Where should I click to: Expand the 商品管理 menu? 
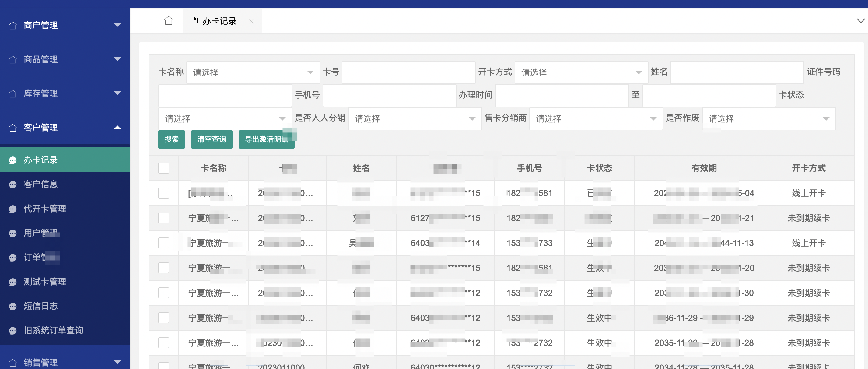coord(117,59)
